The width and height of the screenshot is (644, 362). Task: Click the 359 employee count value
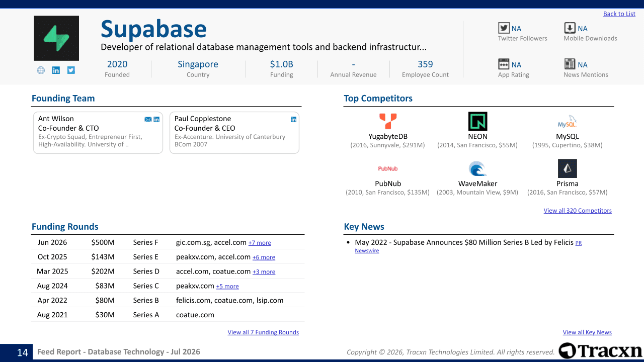pyautogui.click(x=425, y=64)
